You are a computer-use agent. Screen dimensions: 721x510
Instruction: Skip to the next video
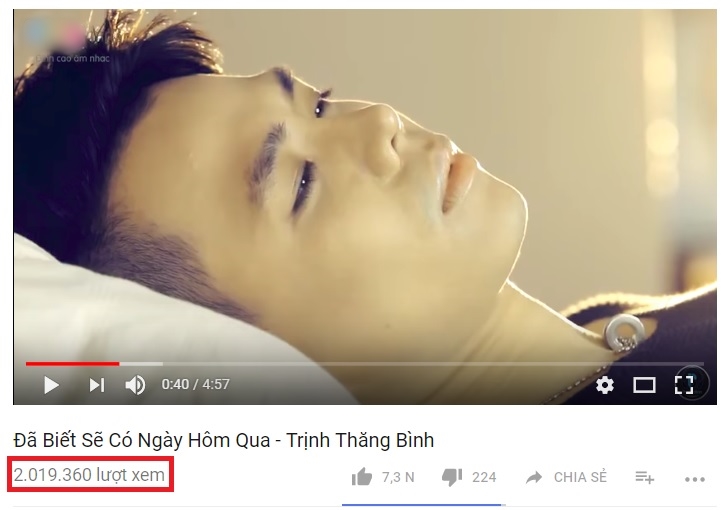(97, 385)
